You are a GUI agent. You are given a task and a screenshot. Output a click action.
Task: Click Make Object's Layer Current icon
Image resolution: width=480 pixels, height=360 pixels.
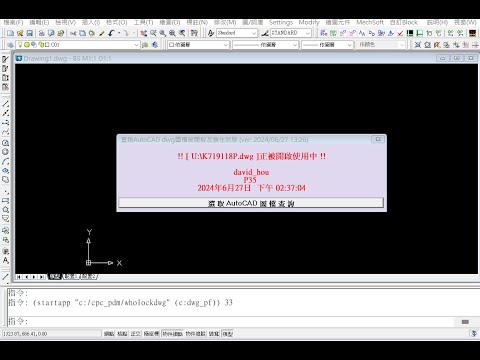click(145, 45)
